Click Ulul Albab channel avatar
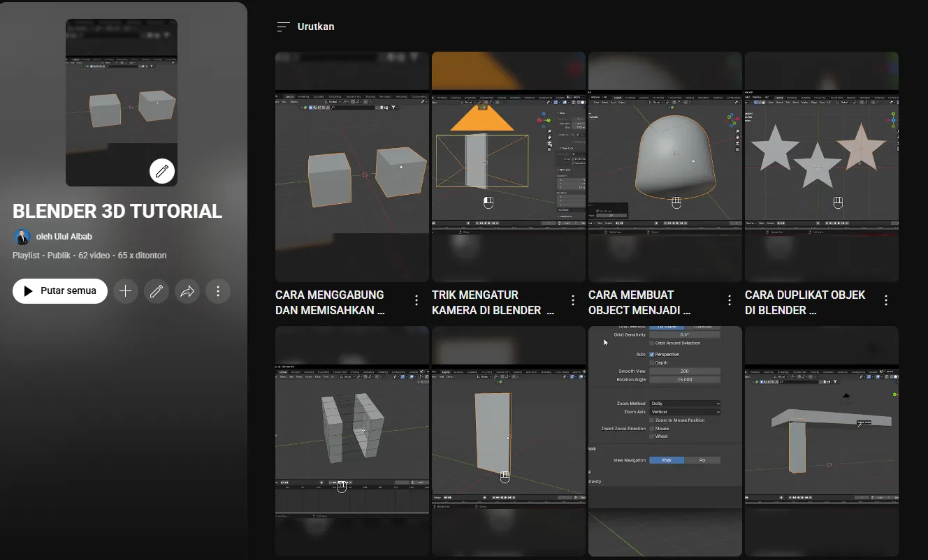This screenshot has height=560, width=928. 22,237
